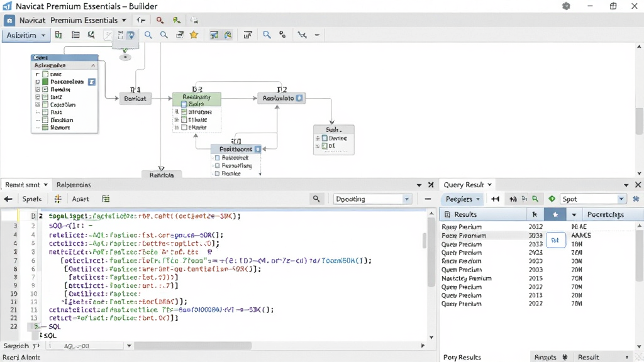Check the Ranooret checkbox in Pesitioone node
Screen dimensions: 644x362
[217, 158]
